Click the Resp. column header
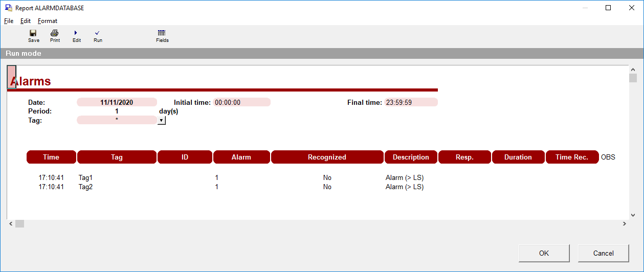 coord(464,157)
